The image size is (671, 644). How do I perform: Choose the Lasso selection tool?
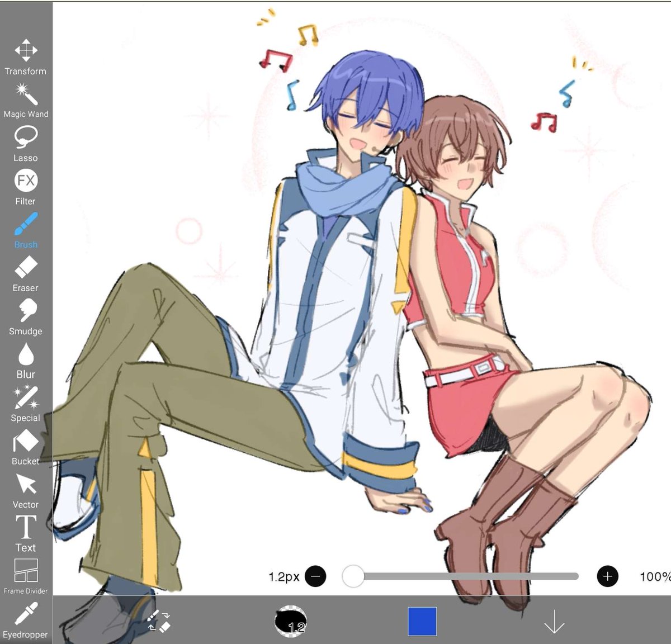point(26,144)
